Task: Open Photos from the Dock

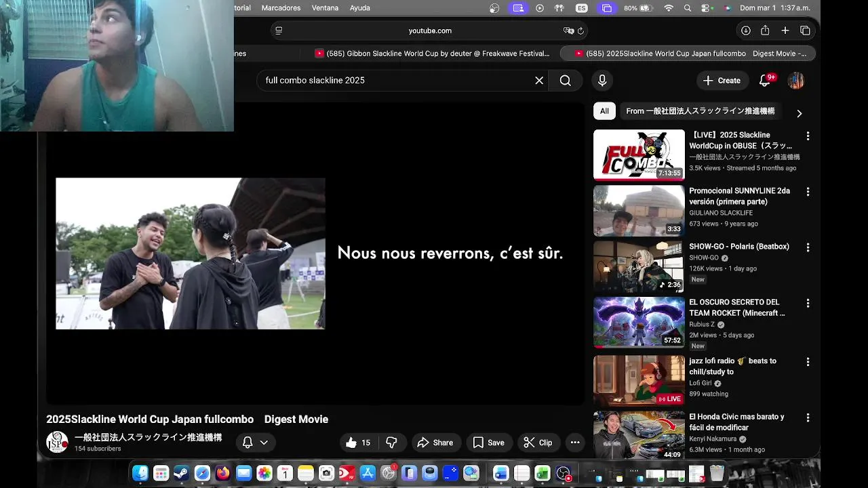Action: 264,473
